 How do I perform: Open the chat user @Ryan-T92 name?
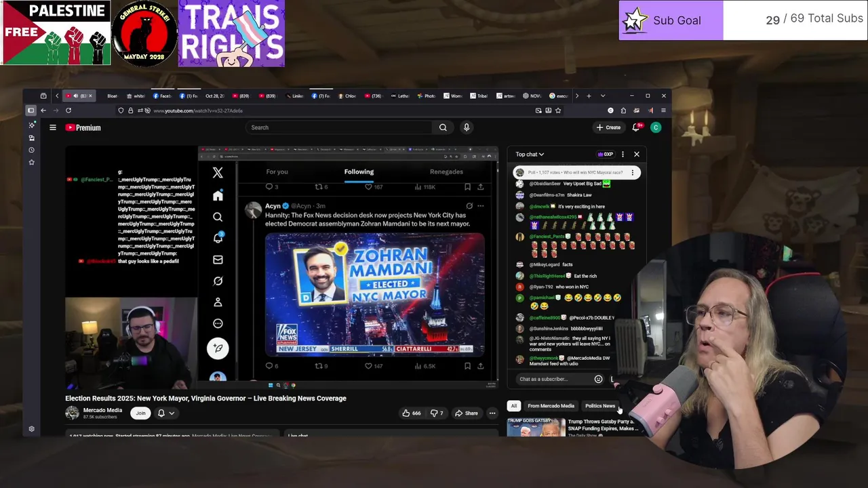(541, 287)
